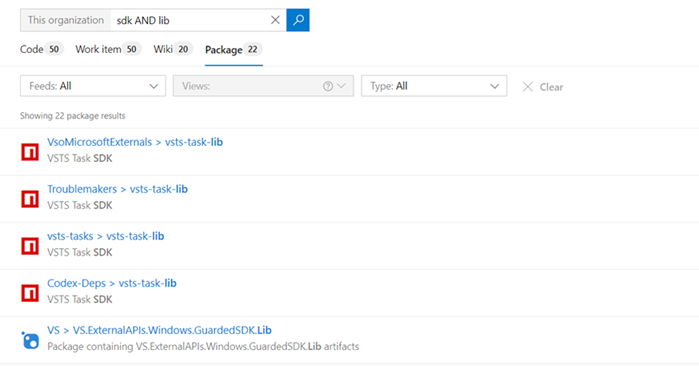
Task: Click 'VSTS Task SDK' under Codex-Deps
Action: point(80,300)
